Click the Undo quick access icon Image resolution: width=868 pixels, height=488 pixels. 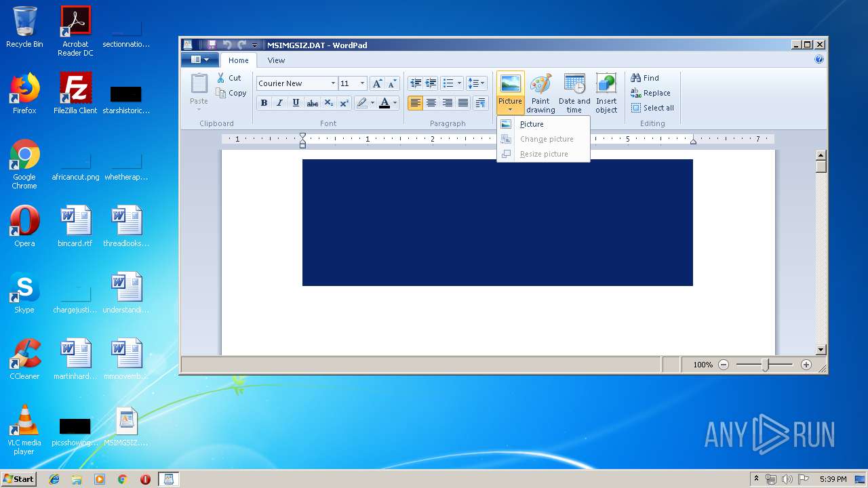[x=226, y=45]
